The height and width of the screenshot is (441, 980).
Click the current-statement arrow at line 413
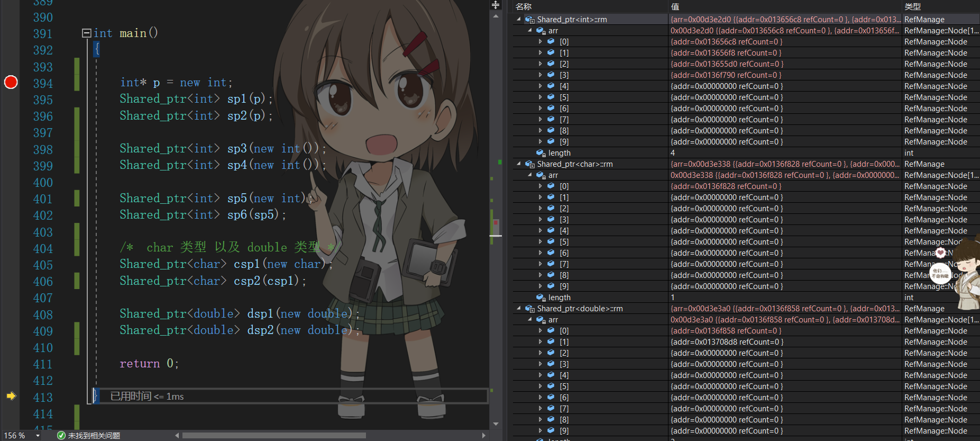11,396
